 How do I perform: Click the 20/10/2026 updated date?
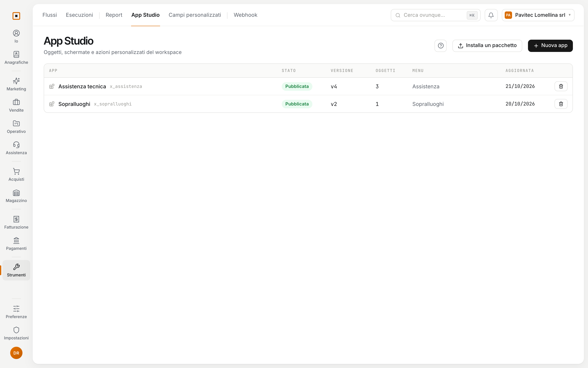click(520, 104)
